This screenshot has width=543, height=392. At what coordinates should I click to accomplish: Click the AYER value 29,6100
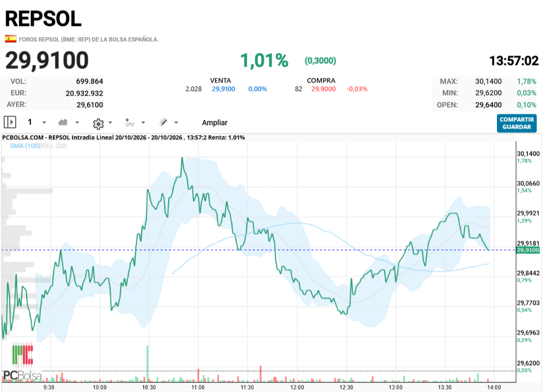coord(90,105)
